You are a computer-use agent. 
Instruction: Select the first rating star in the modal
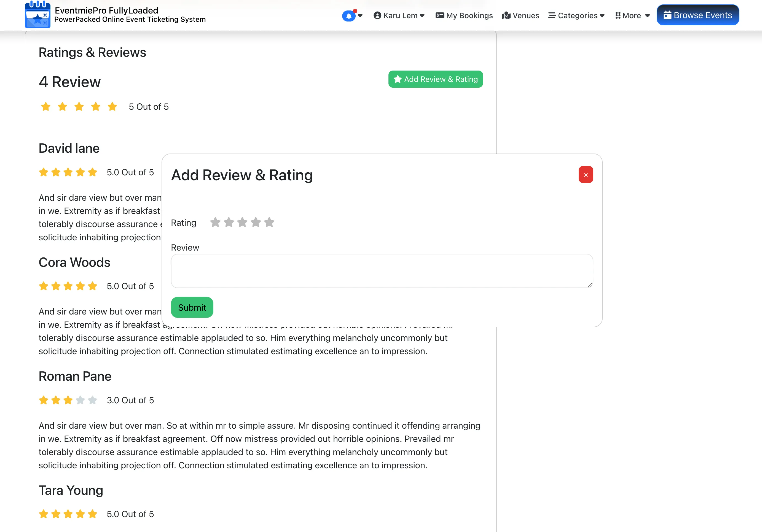click(215, 222)
